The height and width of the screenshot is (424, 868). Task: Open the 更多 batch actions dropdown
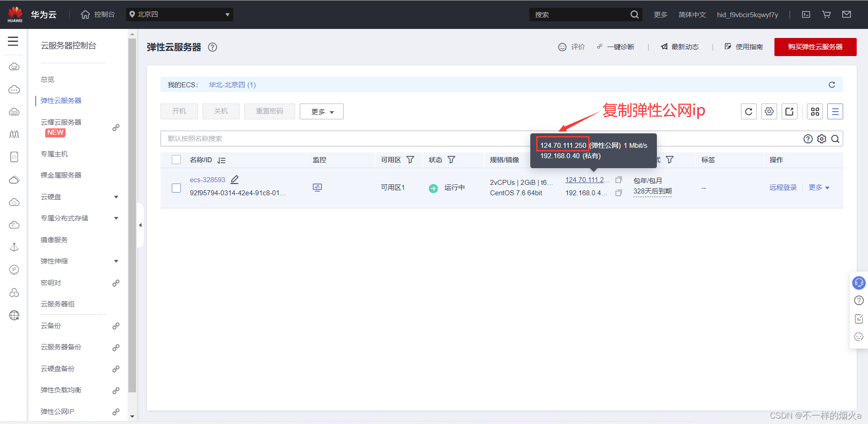click(x=321, y=112)
